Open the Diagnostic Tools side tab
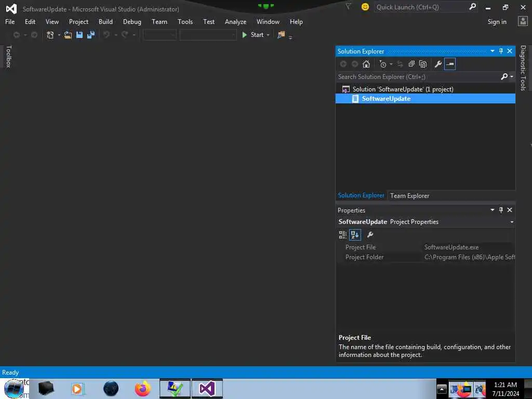 pos(523,68)
